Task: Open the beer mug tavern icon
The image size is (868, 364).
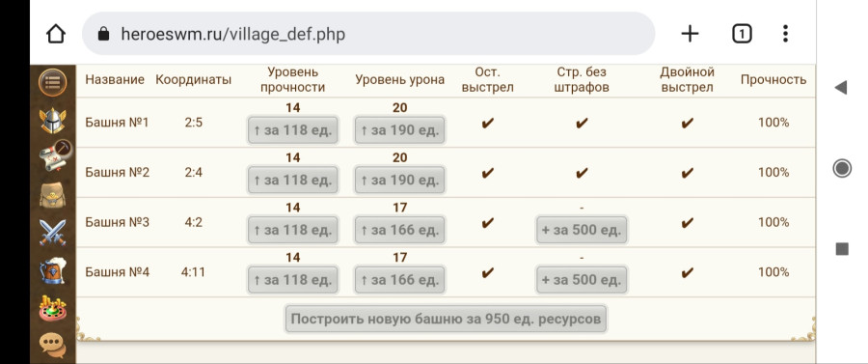Action: [53, 270]
